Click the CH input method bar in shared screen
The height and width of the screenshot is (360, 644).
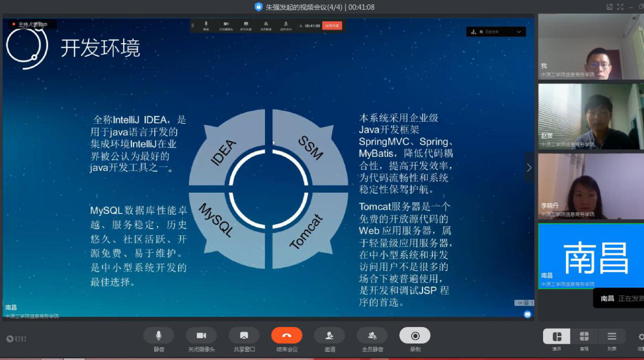[524, 303]
